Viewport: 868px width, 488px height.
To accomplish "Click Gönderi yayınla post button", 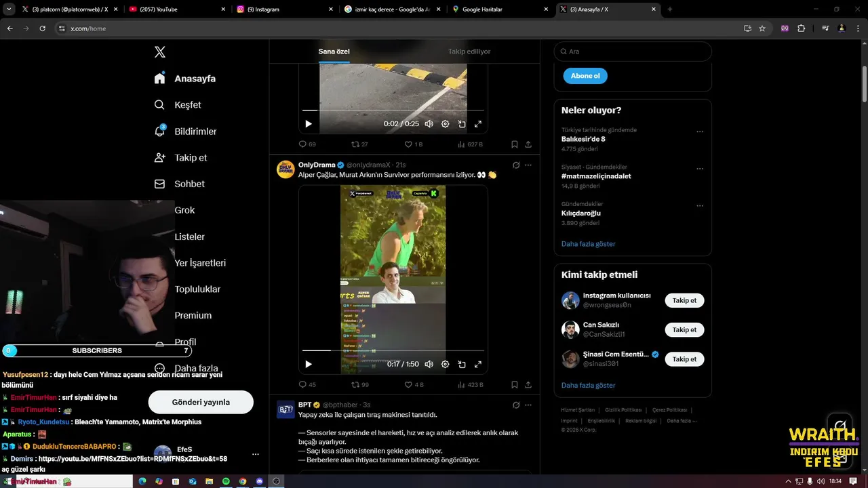I will 201,402.
